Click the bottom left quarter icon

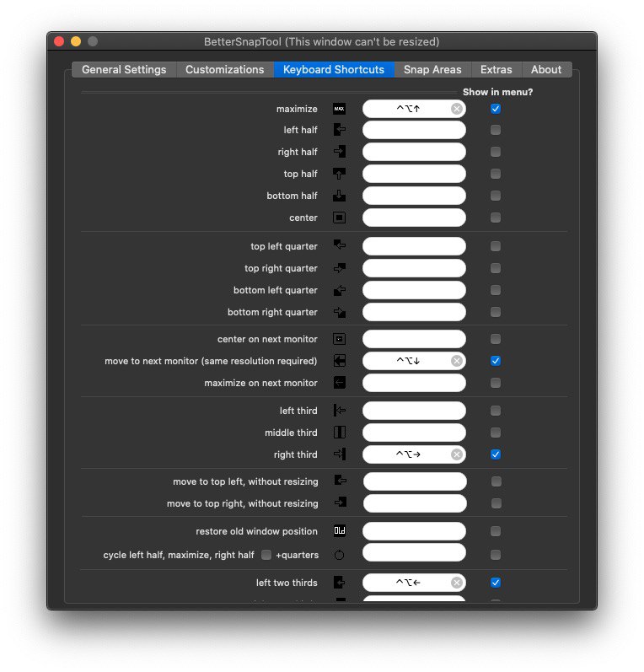[x=340, y=291]
